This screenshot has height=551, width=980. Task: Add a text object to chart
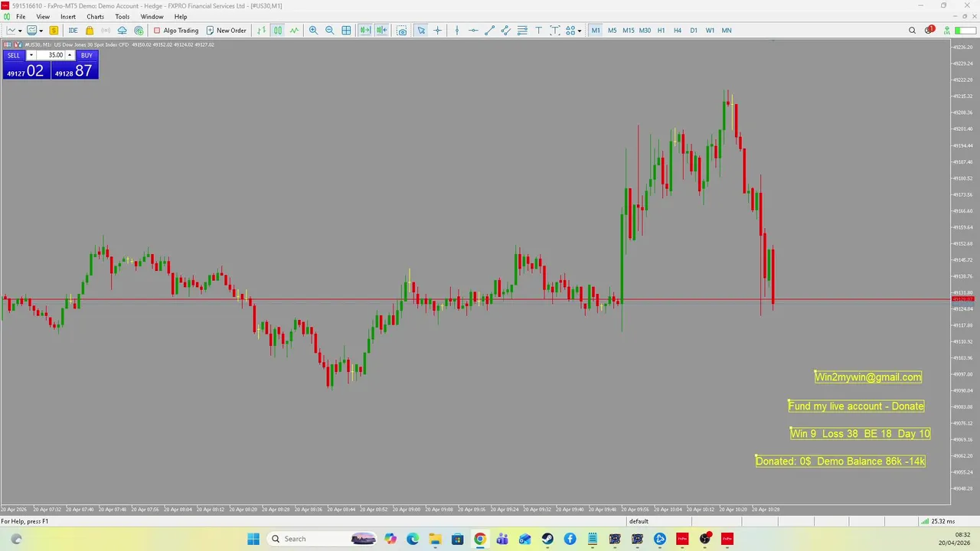point(538,31)
